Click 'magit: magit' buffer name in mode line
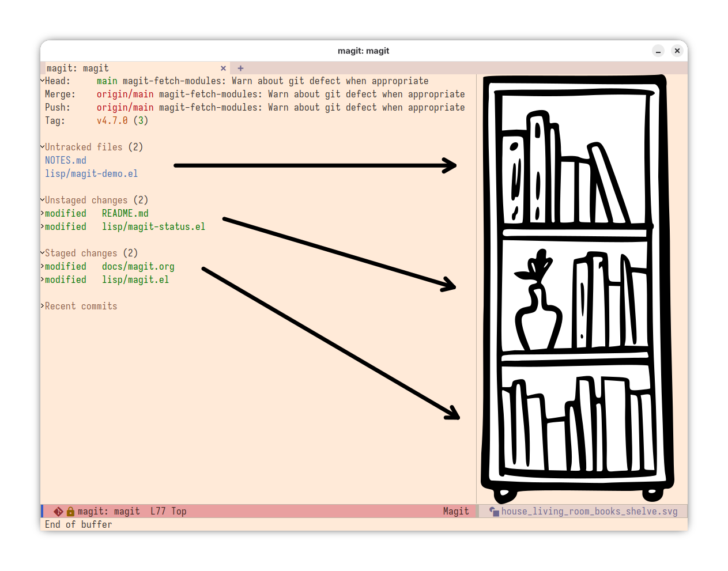The width and height of the screenshot is (728, 571). point(109,512)
